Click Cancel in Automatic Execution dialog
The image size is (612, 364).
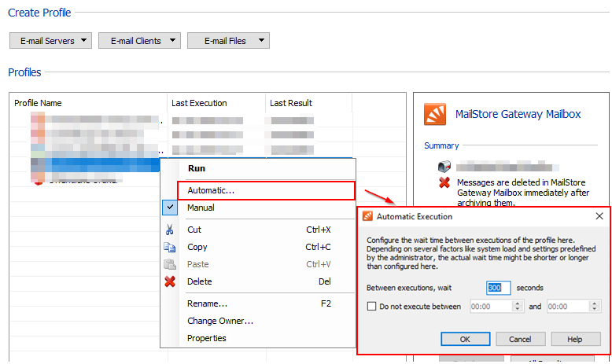tap(520, 339)
